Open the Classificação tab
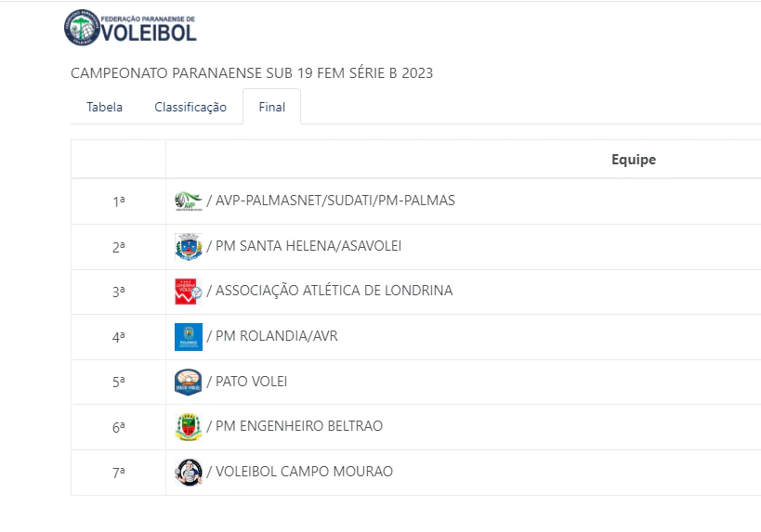The height and width of the screenshot is (532, 761). click(190, 107)
